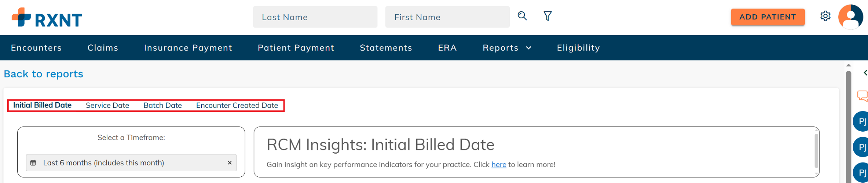
Task: Clear the selected timeframe with X
Action: 230,163
